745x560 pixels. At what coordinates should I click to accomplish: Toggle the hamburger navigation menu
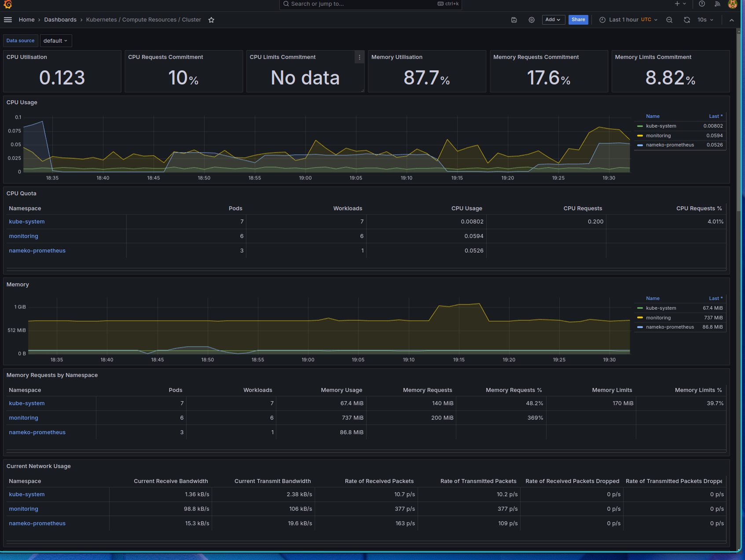8,20
